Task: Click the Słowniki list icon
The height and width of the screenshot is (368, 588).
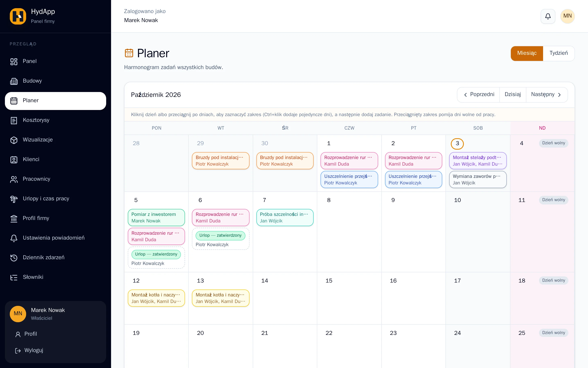Action: [14, 277]
